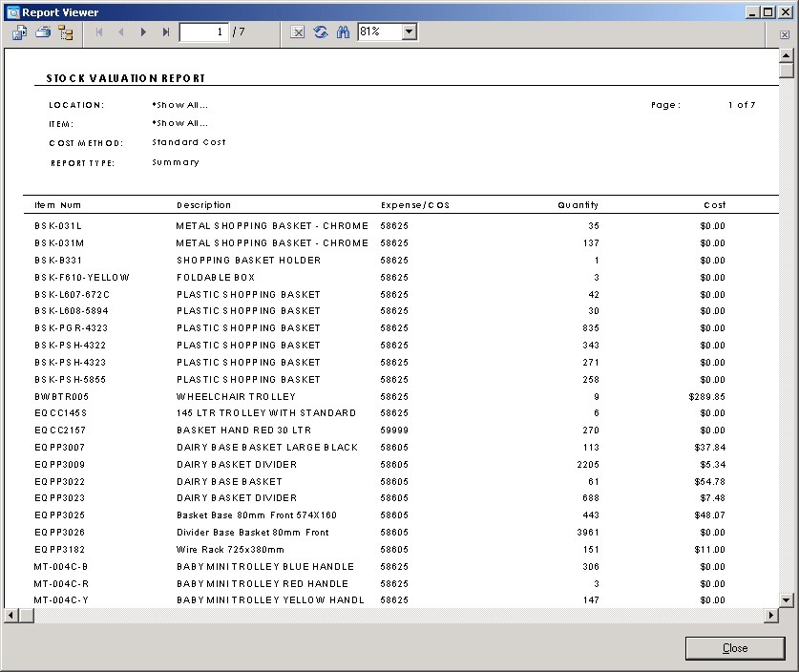
Task: Close current view tab X icon
Action: click(x=785, y=34)
